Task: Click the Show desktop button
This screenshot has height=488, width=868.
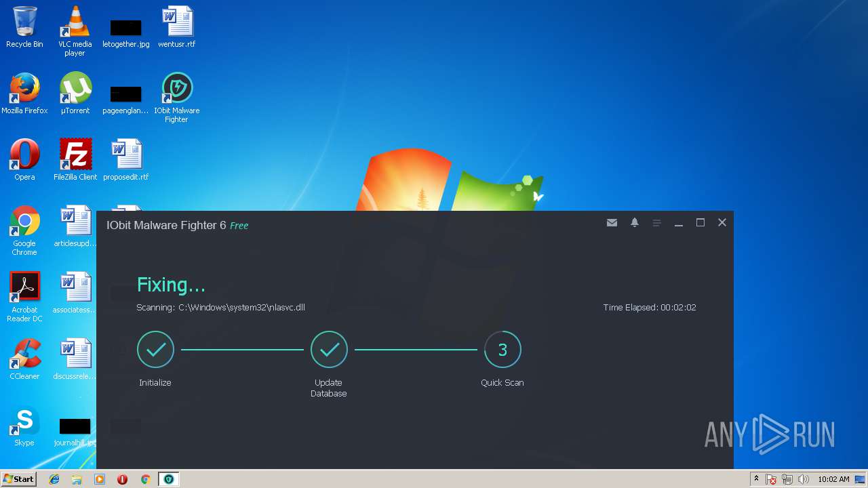Action: 861,479
